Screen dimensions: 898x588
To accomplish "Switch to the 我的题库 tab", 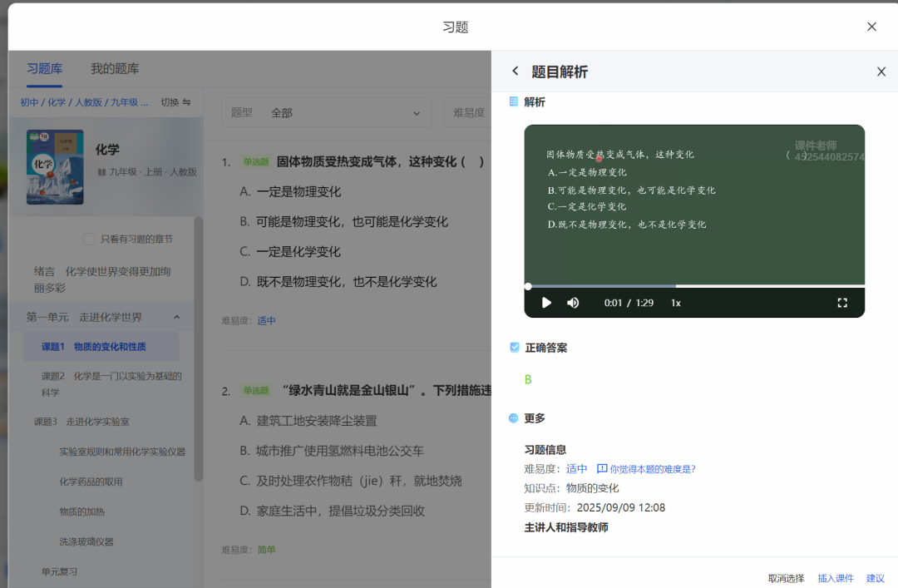I will pyautogui.click(x=114, y=68).
